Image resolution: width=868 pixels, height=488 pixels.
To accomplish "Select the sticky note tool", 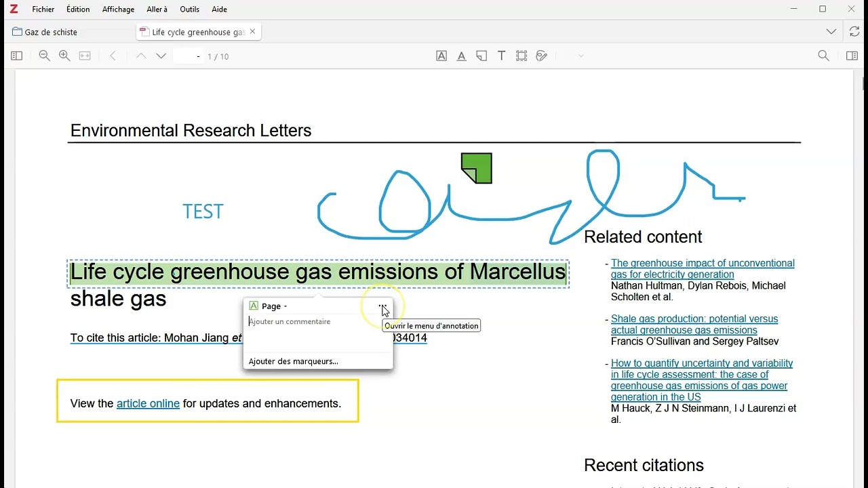I will tap(481, 56).
